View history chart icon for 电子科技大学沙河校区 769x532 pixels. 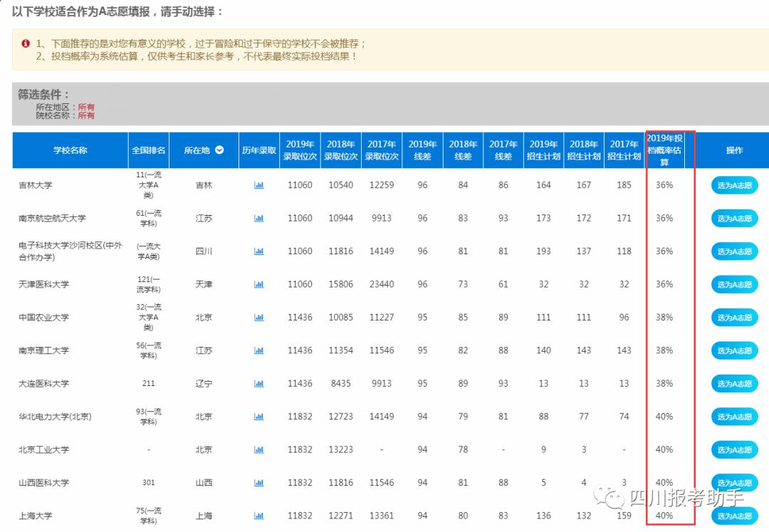coord(259,251)
